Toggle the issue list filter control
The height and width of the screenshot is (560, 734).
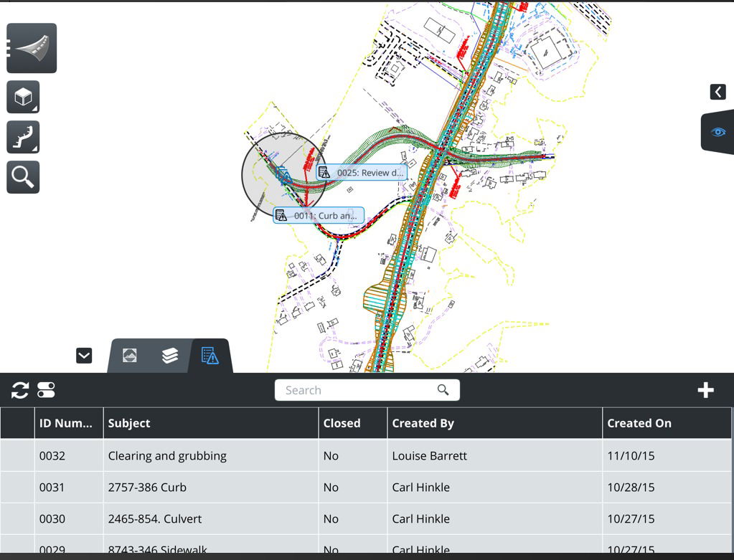click(x=44, y=390)
